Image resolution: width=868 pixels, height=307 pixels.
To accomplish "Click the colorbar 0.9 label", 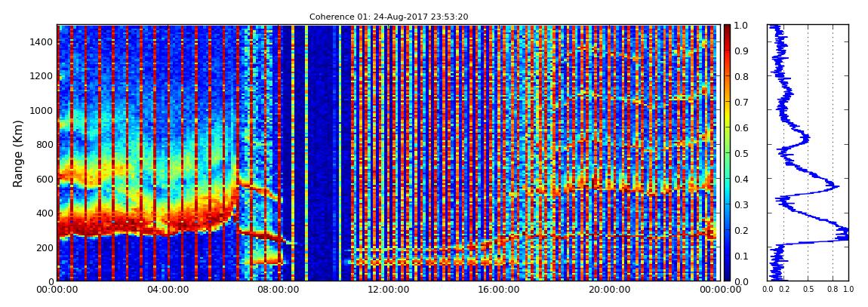I will (741, 51).
